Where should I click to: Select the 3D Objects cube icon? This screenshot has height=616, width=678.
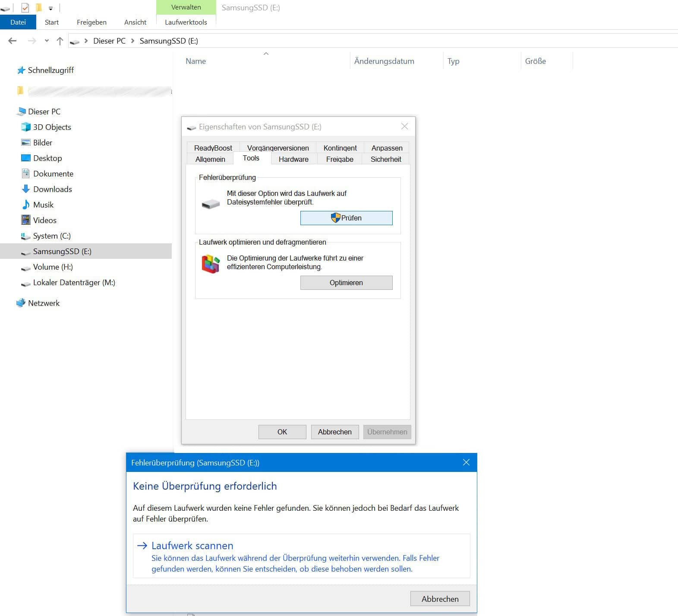26,127
